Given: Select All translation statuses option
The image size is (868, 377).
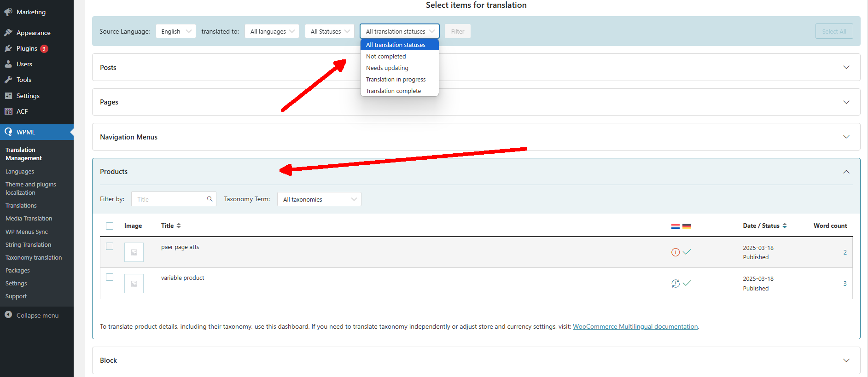Looking at the screenshot, I should tap(400, 45).
